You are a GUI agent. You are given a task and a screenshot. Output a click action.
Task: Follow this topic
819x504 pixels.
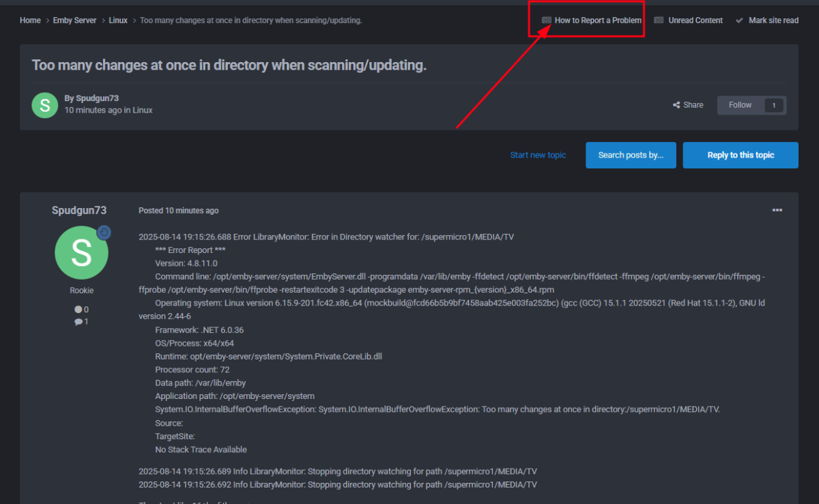coord(740,105)
